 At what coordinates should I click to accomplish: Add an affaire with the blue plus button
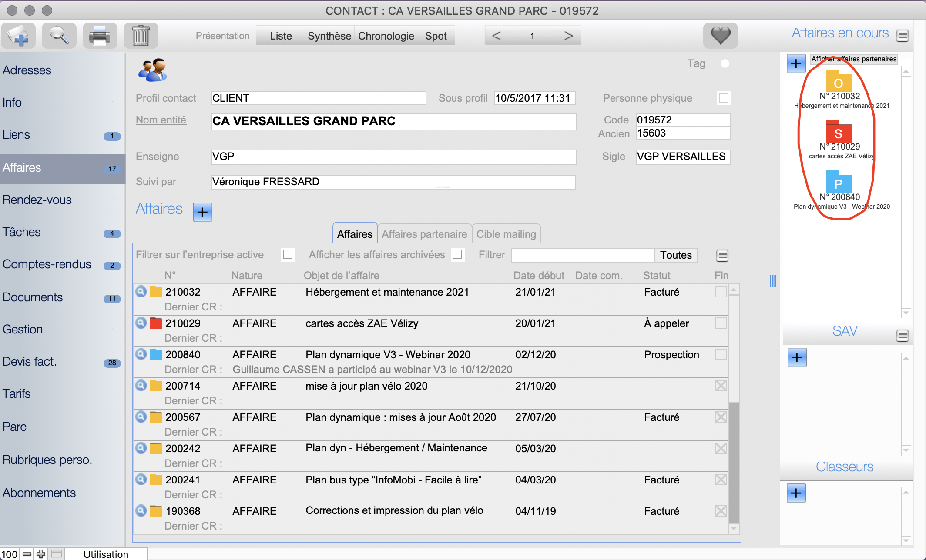point(202,212)
